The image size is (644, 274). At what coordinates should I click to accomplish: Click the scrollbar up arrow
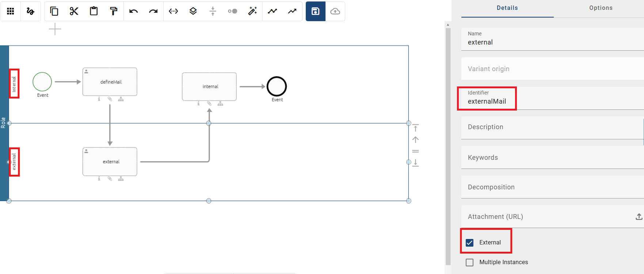point(448,25)
